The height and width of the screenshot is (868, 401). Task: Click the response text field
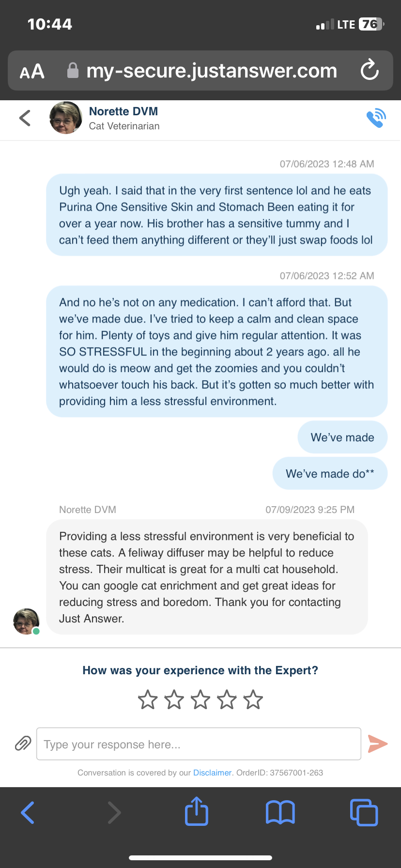199,744
